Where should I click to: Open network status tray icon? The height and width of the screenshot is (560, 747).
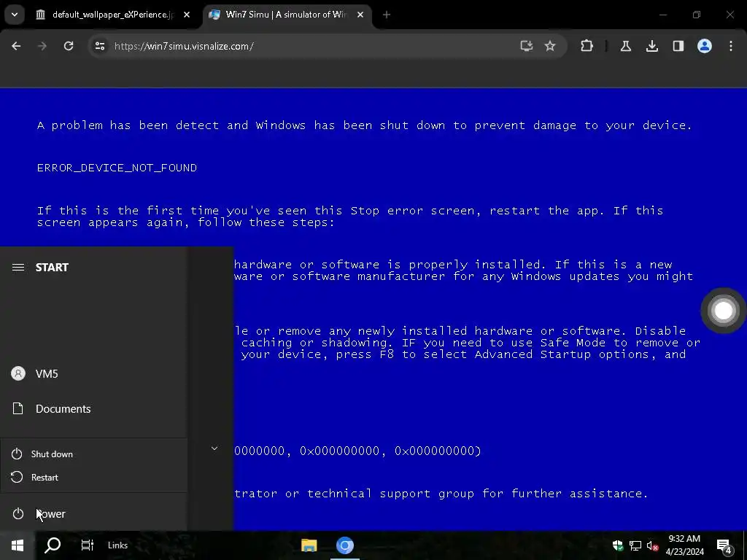tap(635, 545)
